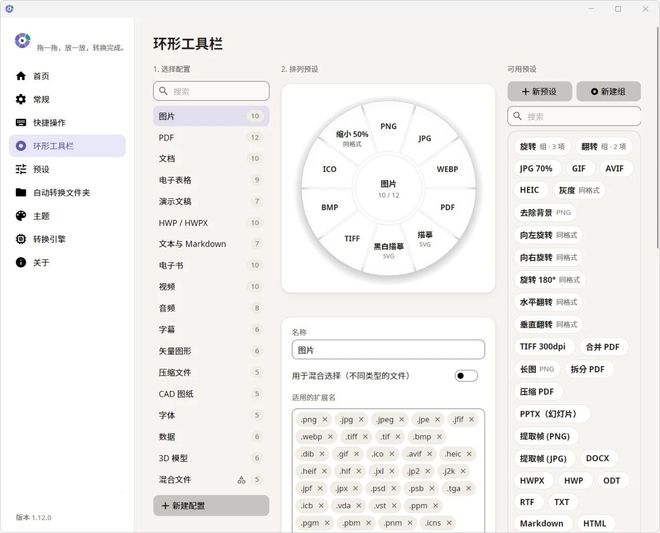Select the 文本与 Markdown configuration
Viewport: 660px width, 533px height.
(211, 244)
